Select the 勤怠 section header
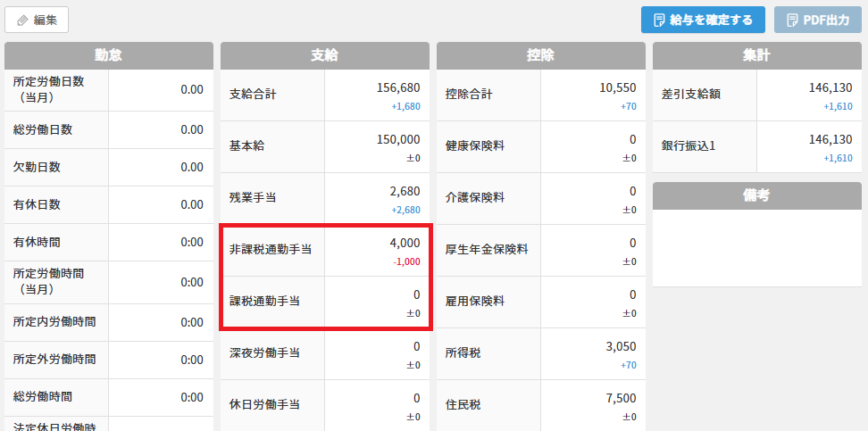Viewport: 868px width, 431px height. coord(109,55)
